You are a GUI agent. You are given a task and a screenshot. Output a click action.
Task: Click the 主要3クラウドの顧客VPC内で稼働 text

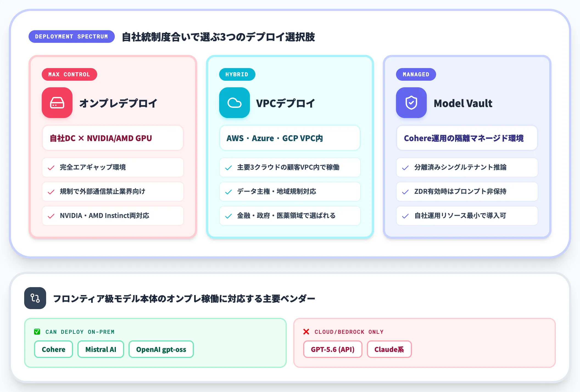288,167
